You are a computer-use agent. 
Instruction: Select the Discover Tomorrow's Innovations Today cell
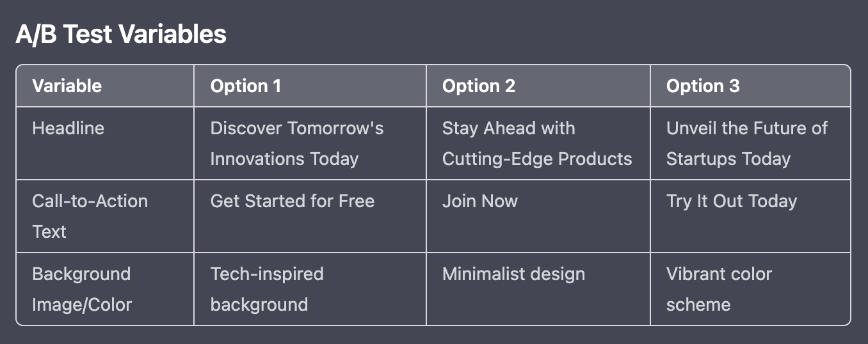pos(310,143)
